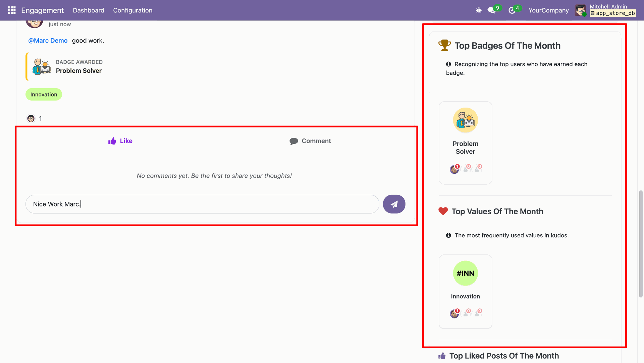Open the Configuration menu

click(132, 10)
